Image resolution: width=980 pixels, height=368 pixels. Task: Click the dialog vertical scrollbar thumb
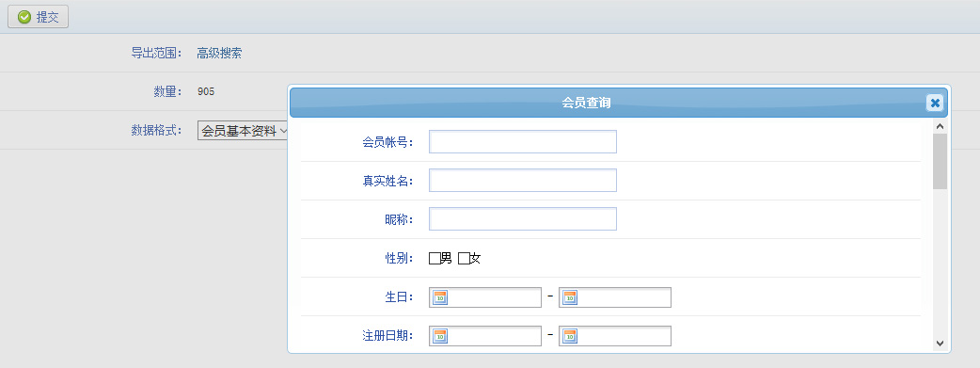(x=940, y=161)
